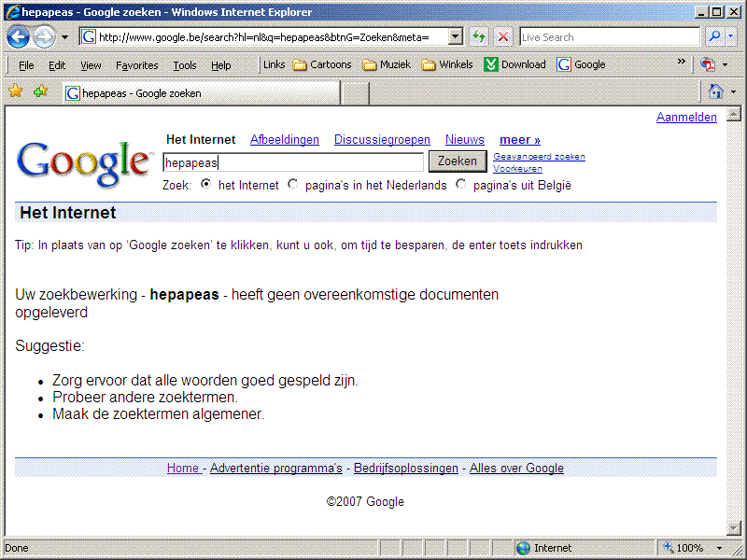
Task: Click the Zoeken button
Action: [x=458, y=161]
